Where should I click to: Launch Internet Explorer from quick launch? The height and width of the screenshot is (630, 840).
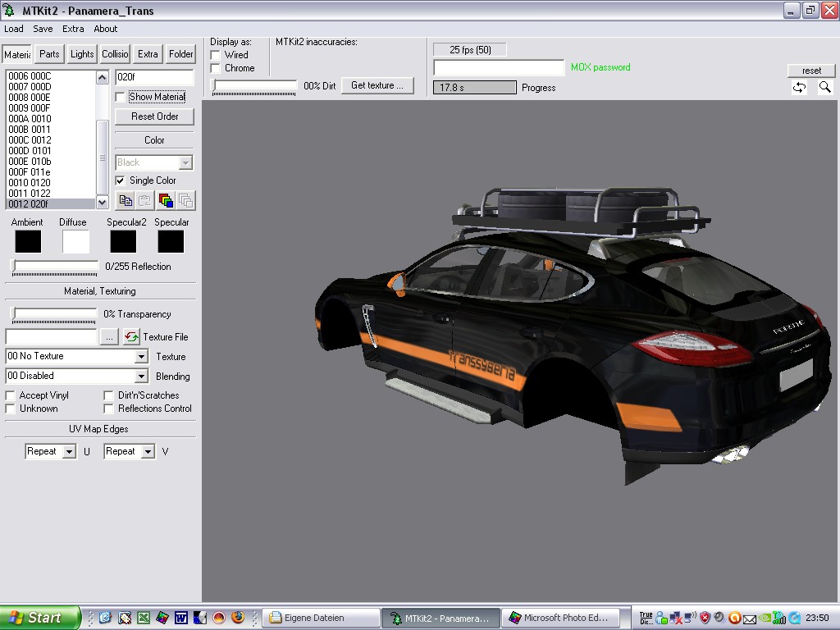click(x=105, y=618)
